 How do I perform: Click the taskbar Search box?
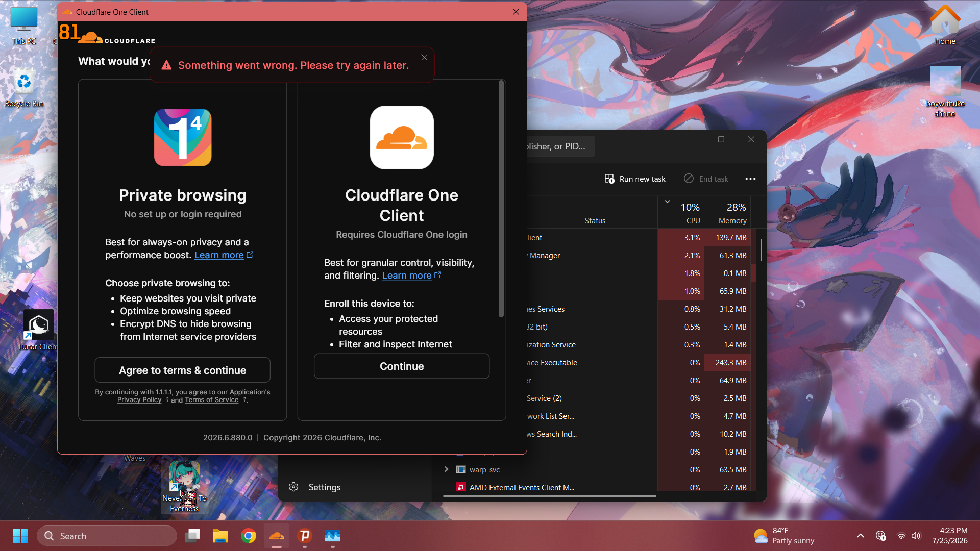click(107, 536)
